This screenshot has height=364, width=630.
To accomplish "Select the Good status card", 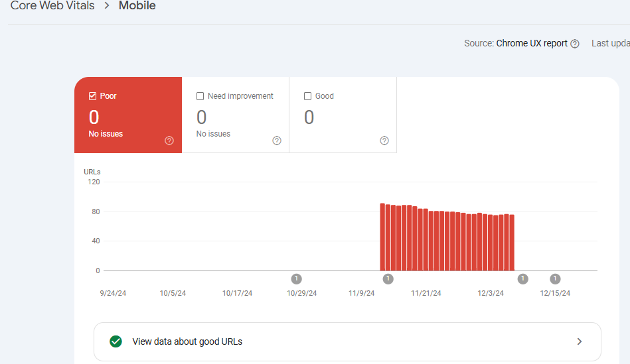I will click(x=343, y=115).
